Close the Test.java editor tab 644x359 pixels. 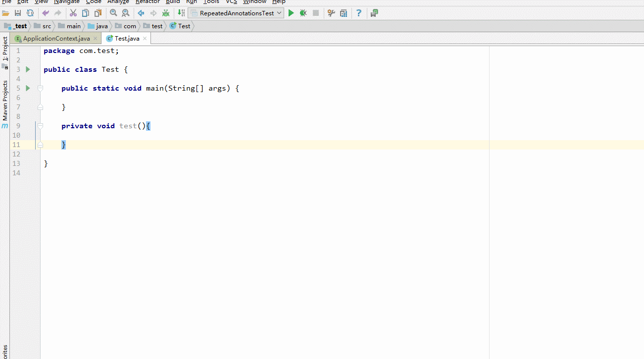click(145, 39)
